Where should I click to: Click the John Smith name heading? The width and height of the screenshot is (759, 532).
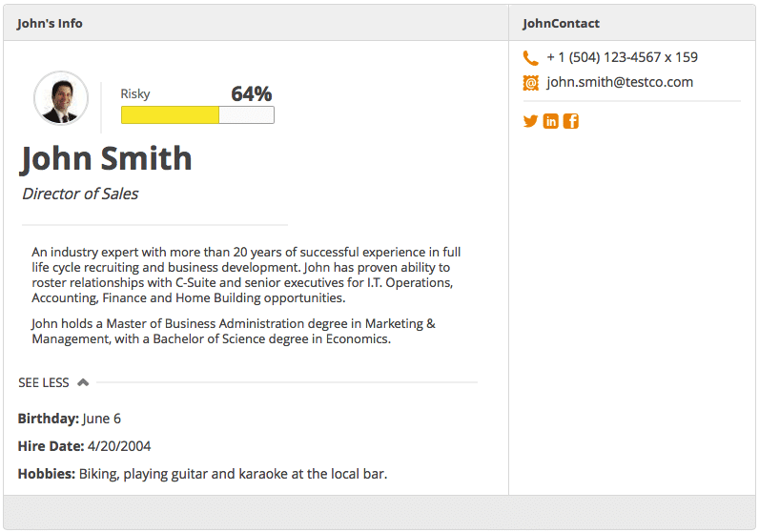pos(106,159)
